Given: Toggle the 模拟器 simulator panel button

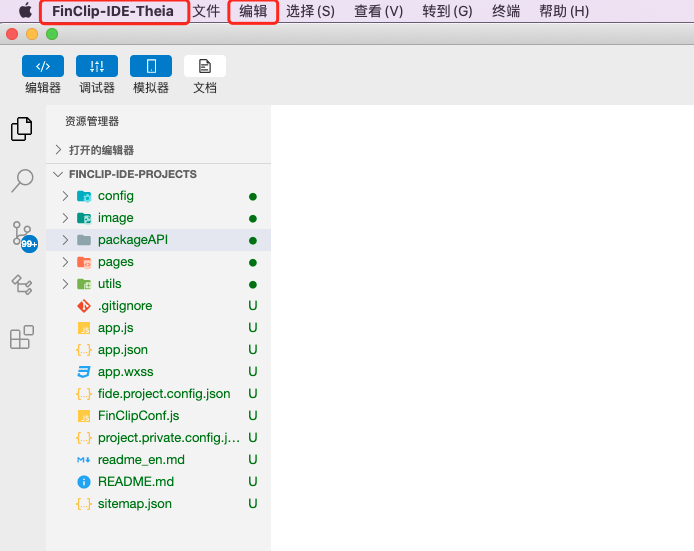Looking at the screenshot, I should click(x=151, y=66).
